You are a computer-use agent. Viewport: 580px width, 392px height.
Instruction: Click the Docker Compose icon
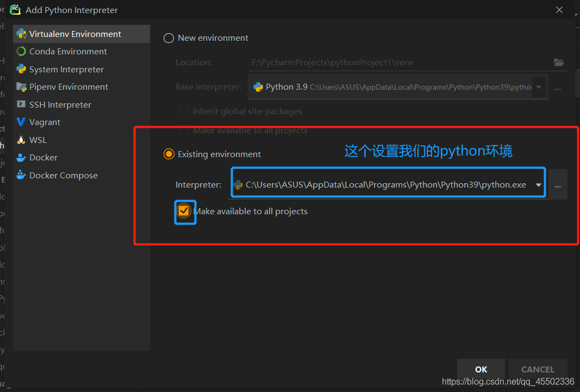tap(21, 175)
